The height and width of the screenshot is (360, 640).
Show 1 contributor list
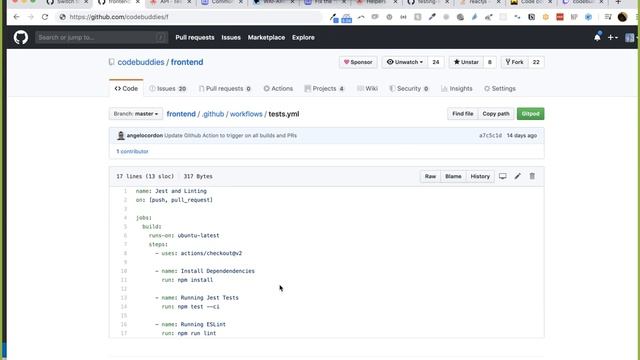click(x=132, y=151)
